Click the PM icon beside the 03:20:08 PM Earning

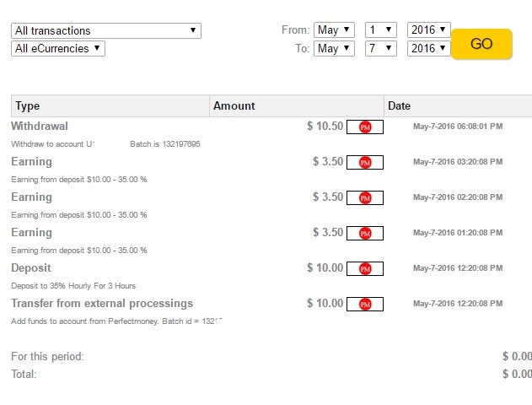pyautogui.click(x=365, y=162)
